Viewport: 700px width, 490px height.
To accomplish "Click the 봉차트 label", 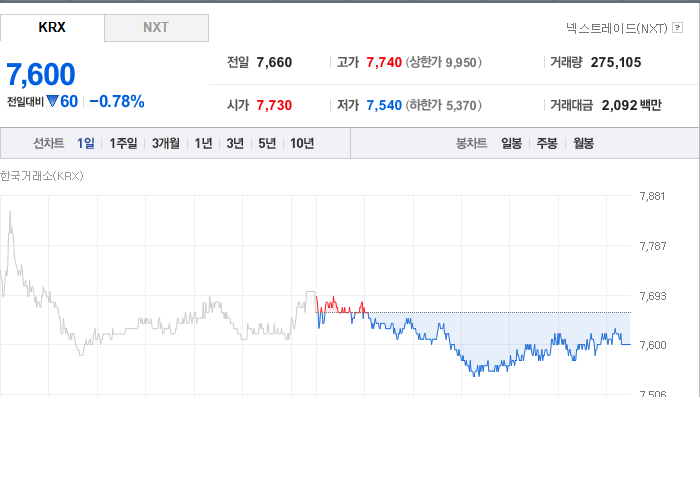I will [x=471, y=143].
